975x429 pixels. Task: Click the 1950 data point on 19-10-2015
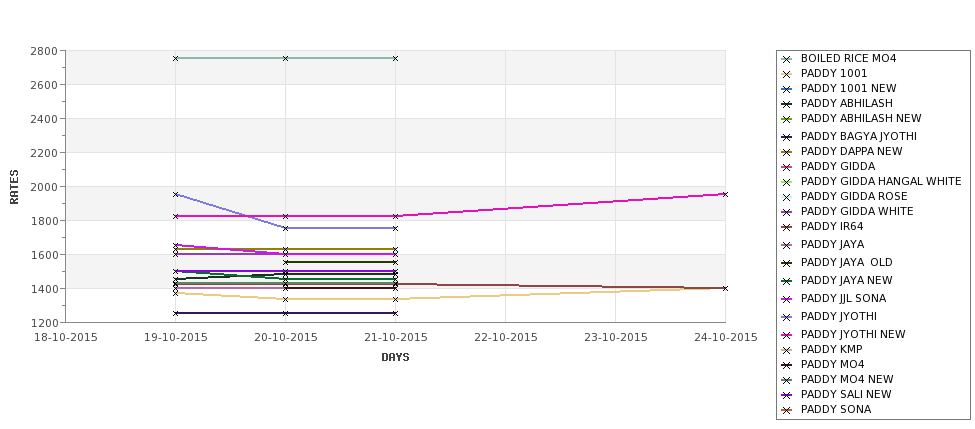[x=175, y=194]
